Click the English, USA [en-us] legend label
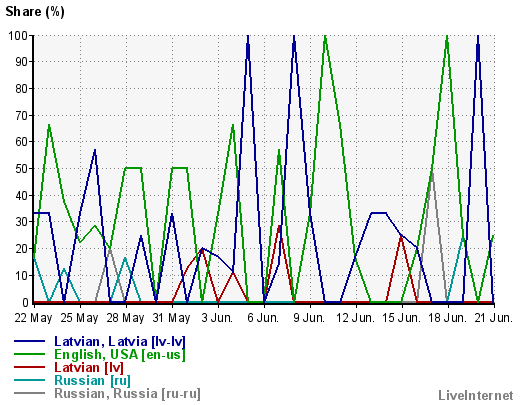Image resolution: width=520 pixels, height=405 pixels. pyautogui.click(x=120, y=354)
